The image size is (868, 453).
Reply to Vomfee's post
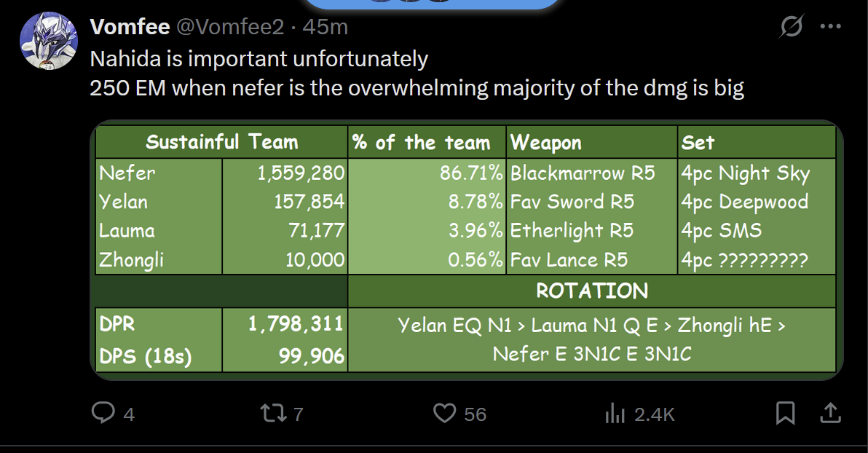103,414
